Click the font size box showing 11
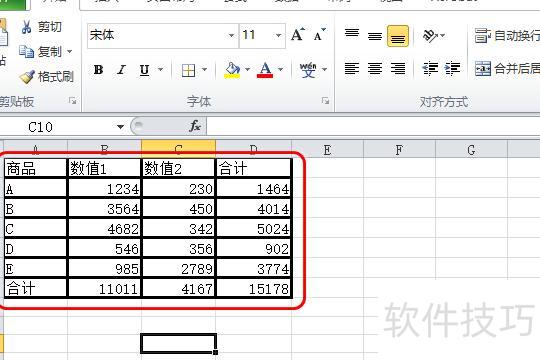The height and width of the screenshot is (360, 540). point(257,35)
